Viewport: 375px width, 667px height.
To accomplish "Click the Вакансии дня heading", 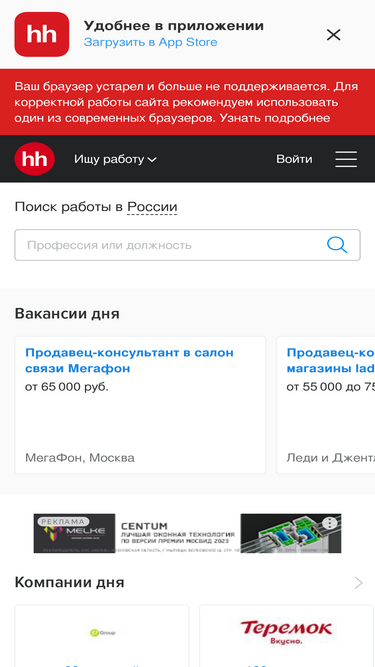I will [x=67, y=314].
